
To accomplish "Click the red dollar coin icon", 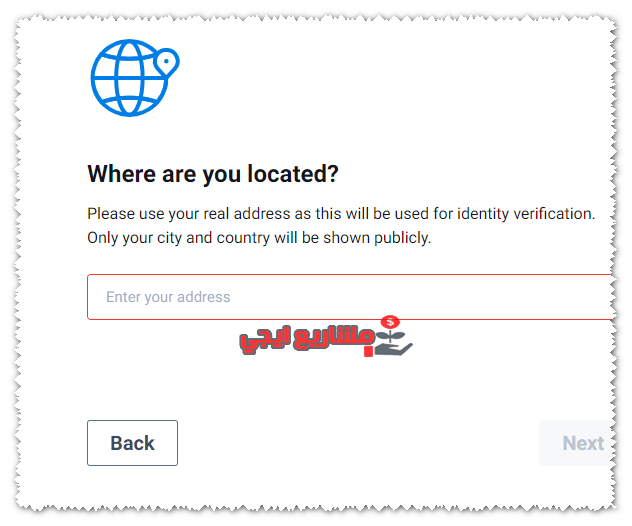I will (x=390, y=322).
